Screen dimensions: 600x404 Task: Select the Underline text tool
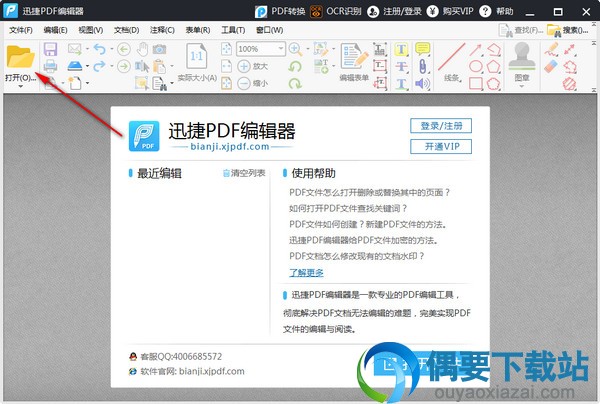click(x=401, y=83)
